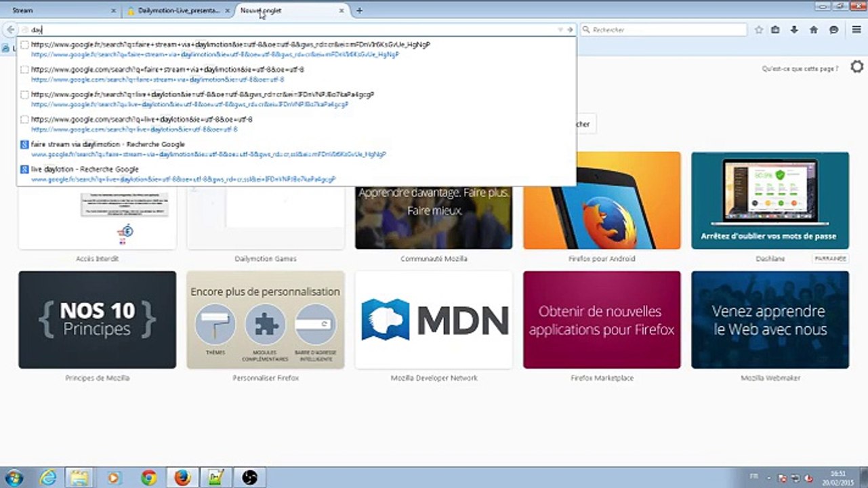The width and height of the screenshot is (868, 488).
Task: Open the Firefox Marketplace tile
Action: click(602, 320)
